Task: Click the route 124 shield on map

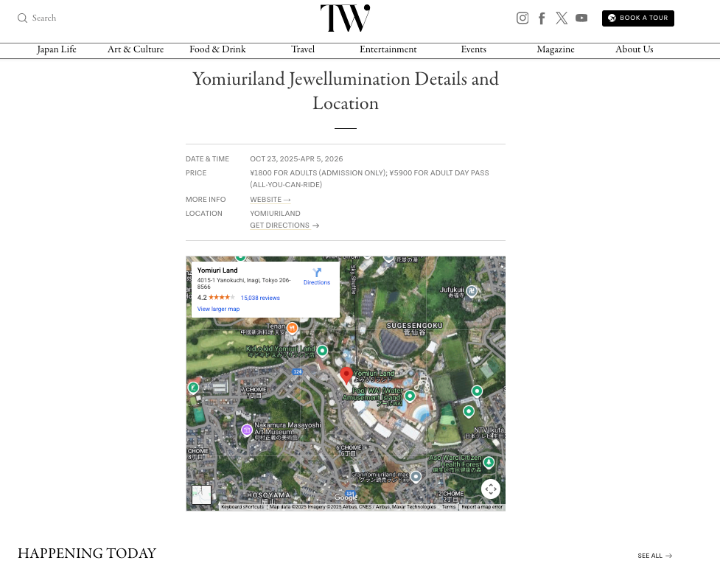Action: click(x=298, y=372)
